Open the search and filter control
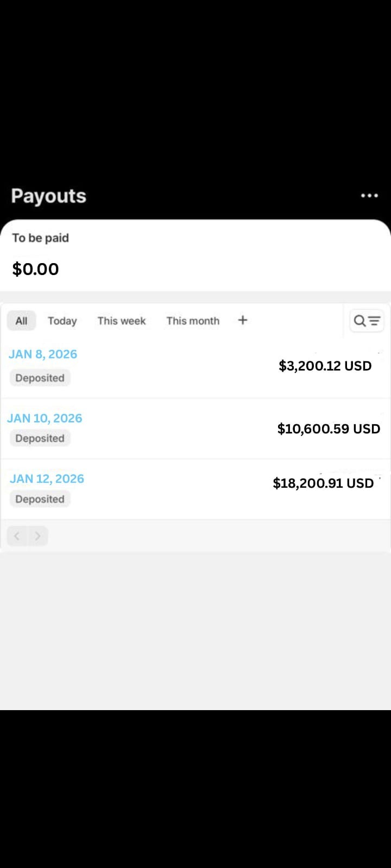The image size is (391, 868). click(x=367, y=321)
